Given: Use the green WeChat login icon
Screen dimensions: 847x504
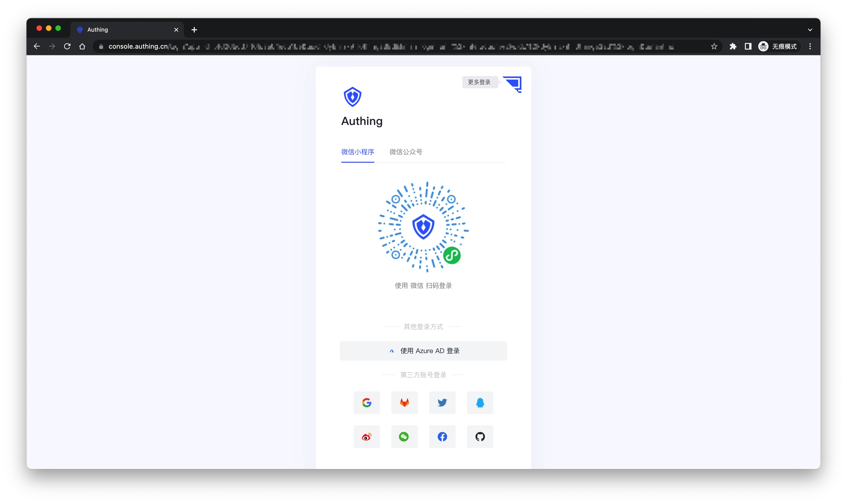Looking at the screenshot, I should pos(404,436).
